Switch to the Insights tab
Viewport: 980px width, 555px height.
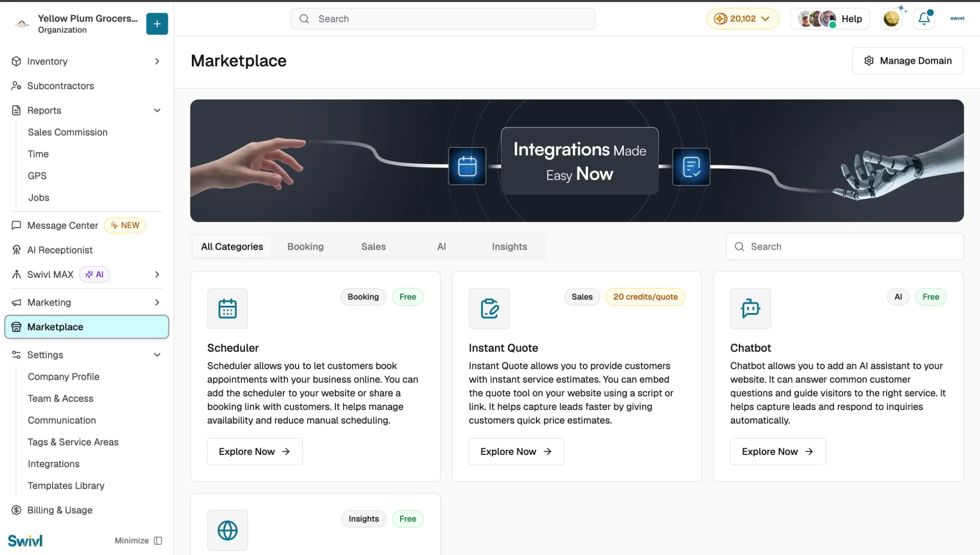[x=509, y=247]
